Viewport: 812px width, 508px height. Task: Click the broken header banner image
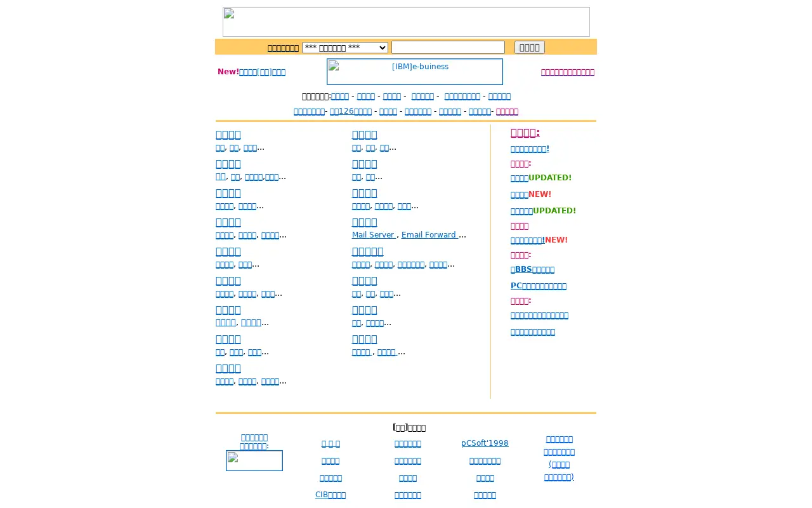click(x=406, y=22)
